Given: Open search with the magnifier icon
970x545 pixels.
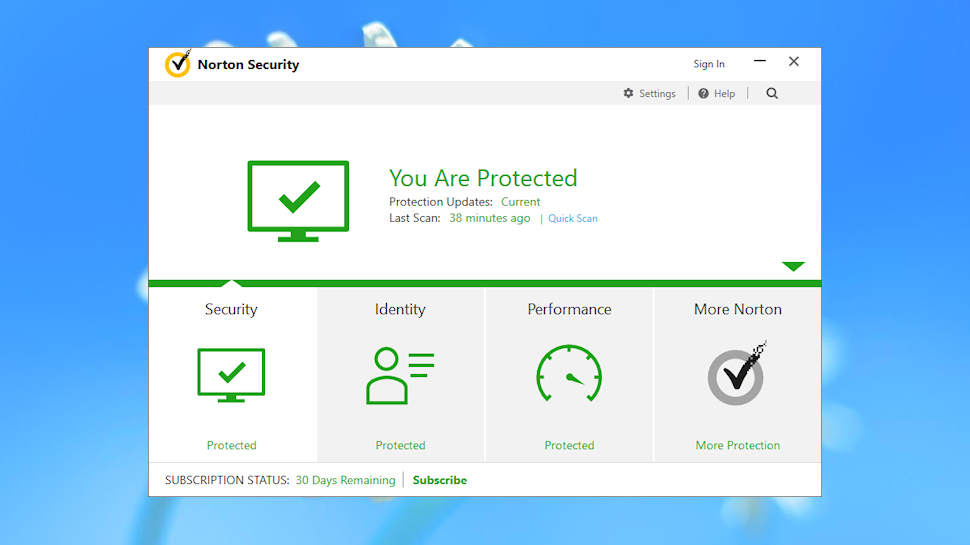Looking at the screenshot, I should tap(772, 93).
